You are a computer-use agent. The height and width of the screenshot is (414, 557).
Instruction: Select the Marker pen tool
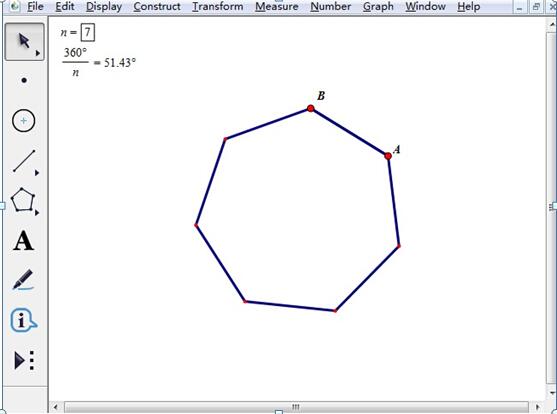click(x=23, y=280)
